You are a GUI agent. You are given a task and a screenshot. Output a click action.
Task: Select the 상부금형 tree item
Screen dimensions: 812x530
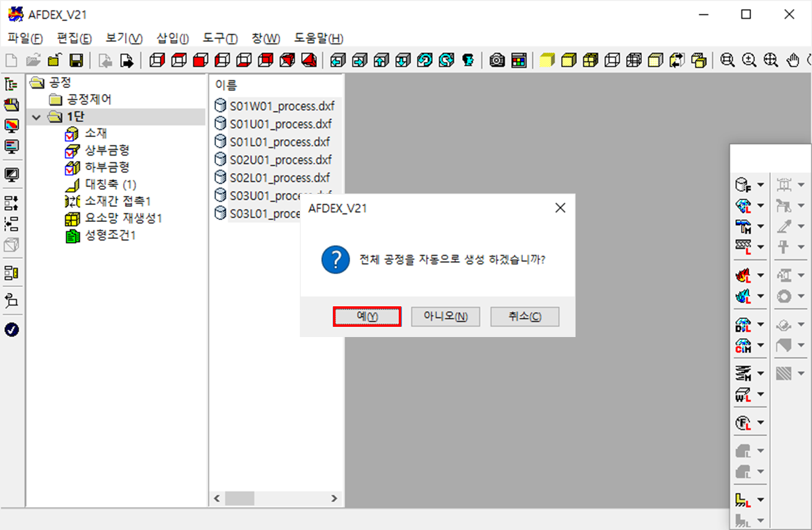pyautogui.click(x=107, y=150)
